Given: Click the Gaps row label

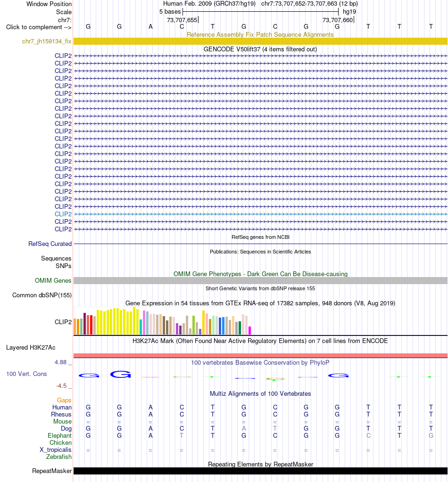Looking at the screenshot, I should (64, 400).
